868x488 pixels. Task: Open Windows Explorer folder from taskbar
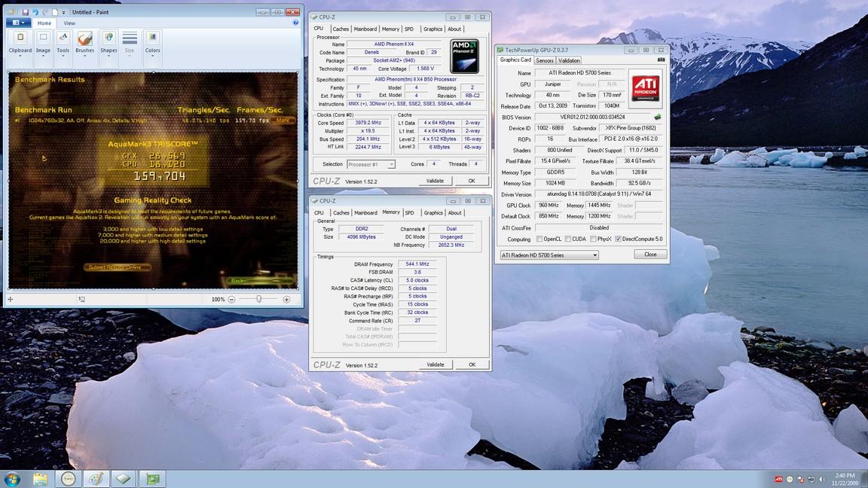click(x=41, y=479)
